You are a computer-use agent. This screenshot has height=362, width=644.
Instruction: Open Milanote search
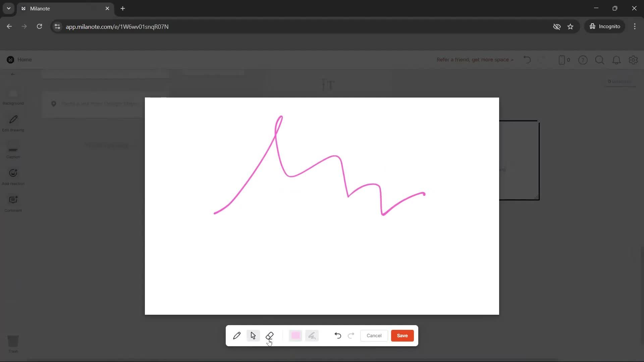(x=599, y=60)
